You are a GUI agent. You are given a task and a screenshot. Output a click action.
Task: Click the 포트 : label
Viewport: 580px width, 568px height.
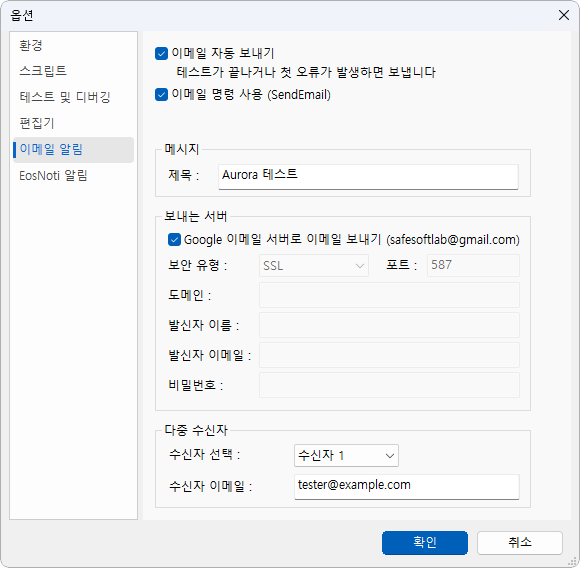click(x=402, y=265)
